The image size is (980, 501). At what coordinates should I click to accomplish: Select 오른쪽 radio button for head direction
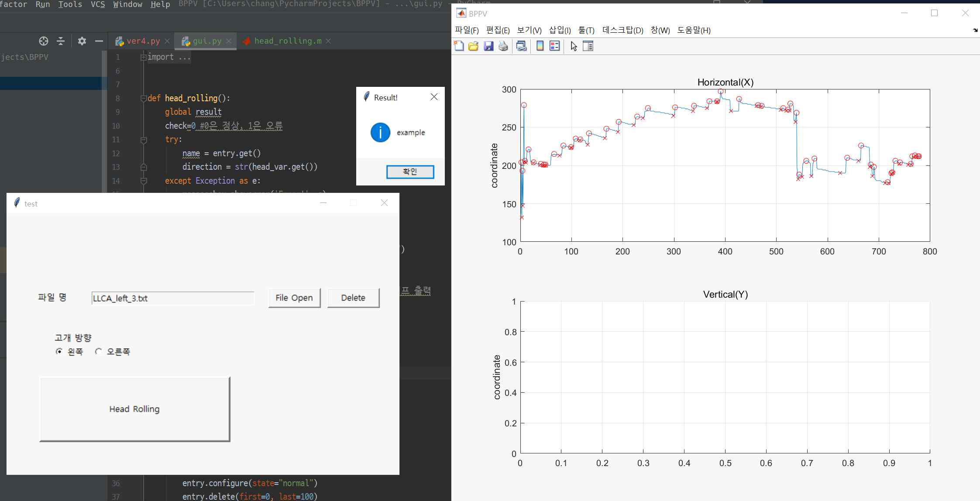coord(99,351)
